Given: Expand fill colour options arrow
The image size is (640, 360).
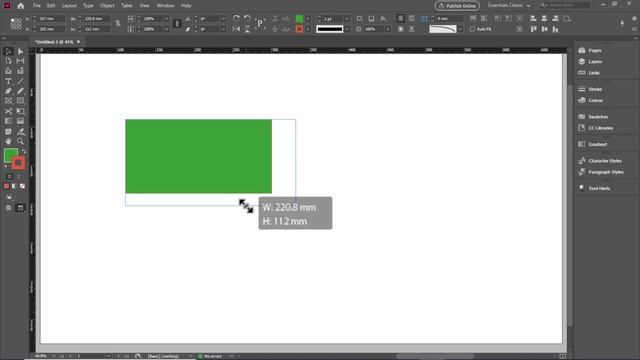Looking at the screenshot, I should pyautogui.click(x=308, y=19).
